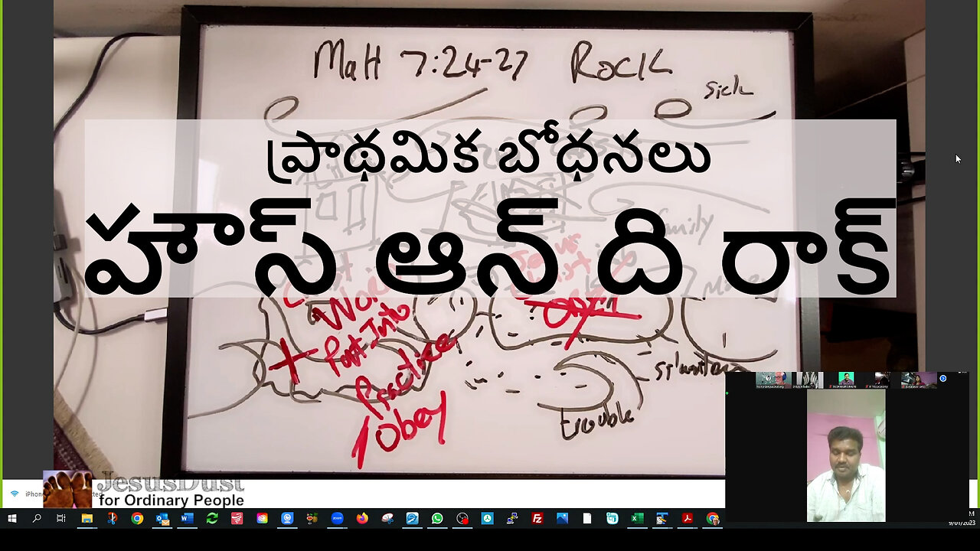Select fourth dark Zoom participant thumbnail
The image size is (980, 551).
coord(883,380)
